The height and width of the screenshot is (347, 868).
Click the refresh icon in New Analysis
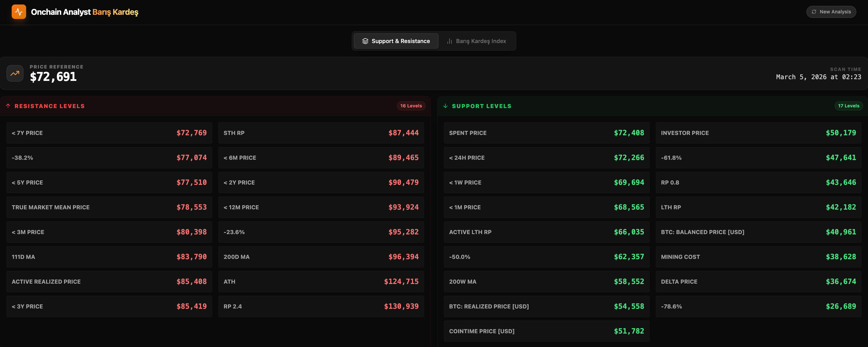[814, 12]
